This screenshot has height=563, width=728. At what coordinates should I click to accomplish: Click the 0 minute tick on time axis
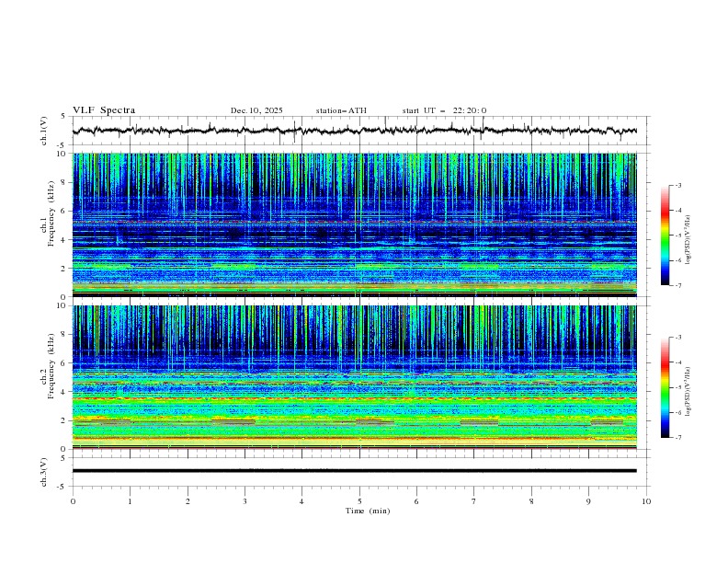73,501
